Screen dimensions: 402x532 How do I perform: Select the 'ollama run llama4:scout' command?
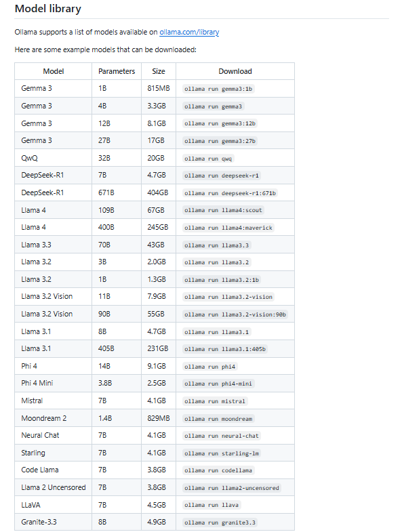(x=223, y=210)
